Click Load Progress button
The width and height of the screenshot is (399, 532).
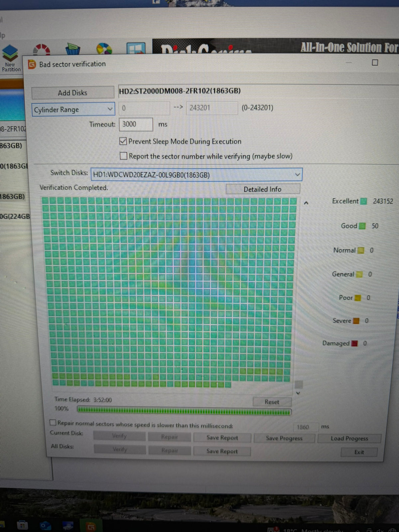[x=349, y=439]
